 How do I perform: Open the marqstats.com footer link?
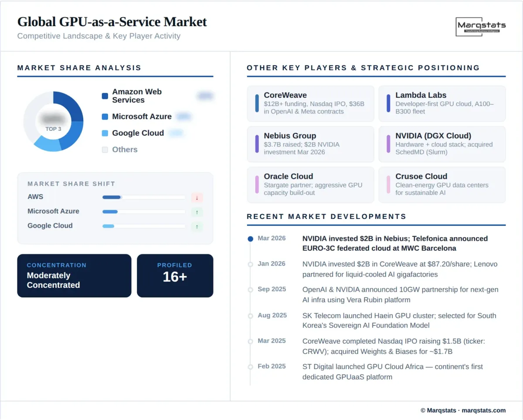(x=484, y=410)
